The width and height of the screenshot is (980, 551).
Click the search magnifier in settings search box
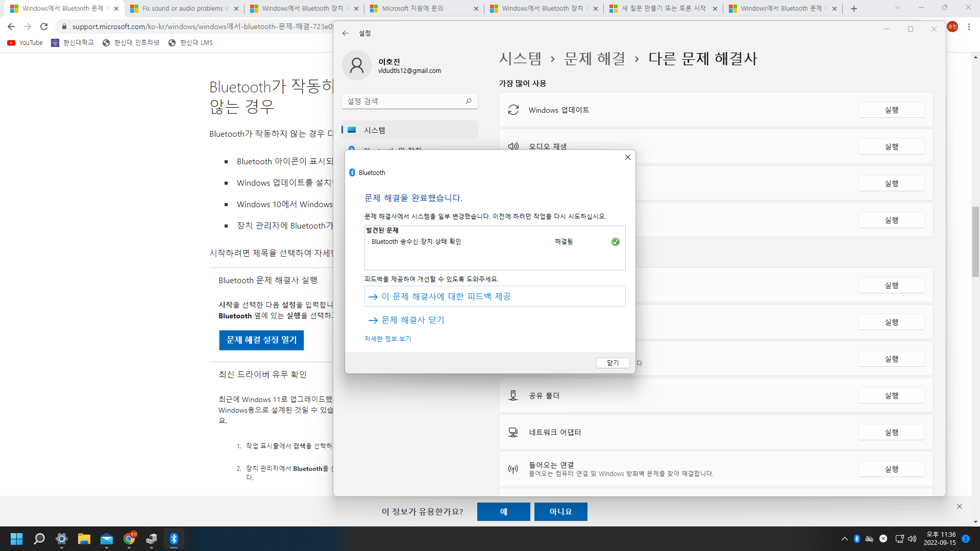coord(468,101)
